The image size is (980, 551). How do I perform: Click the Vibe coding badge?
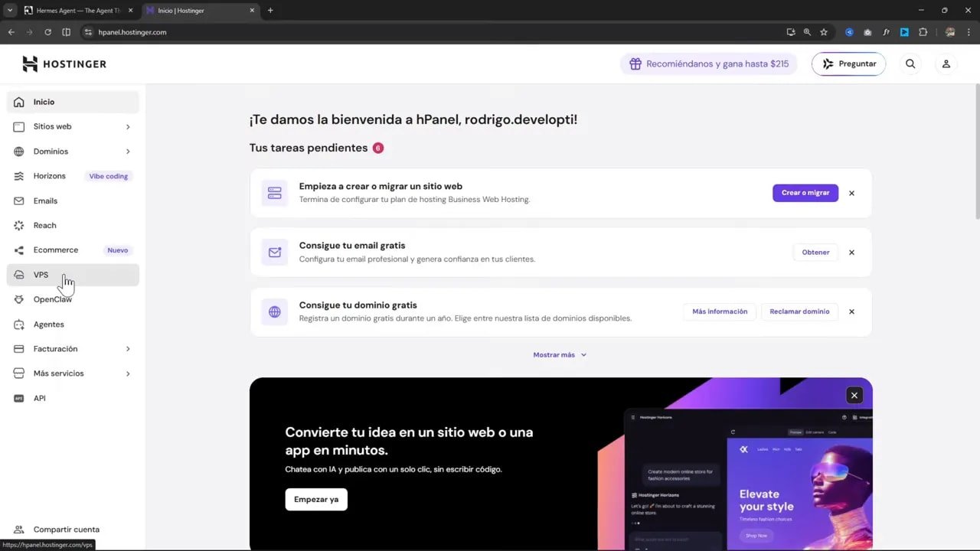click(109, 176)
